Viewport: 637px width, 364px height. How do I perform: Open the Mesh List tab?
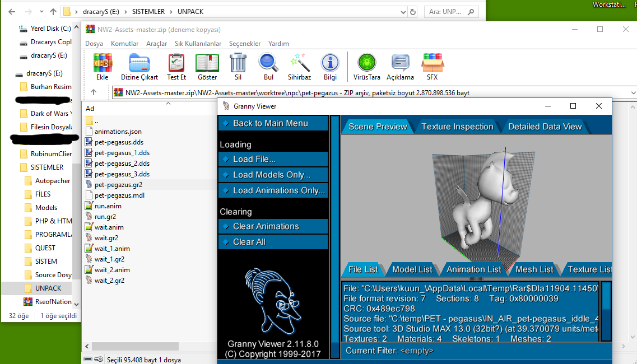tap(534, 269)
